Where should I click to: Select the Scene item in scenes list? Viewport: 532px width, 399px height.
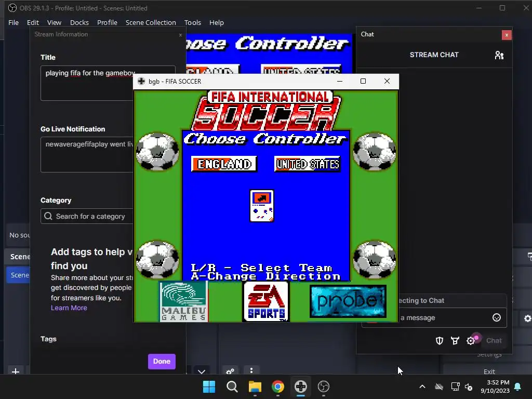pyautogui.click(x=18, y=275)
